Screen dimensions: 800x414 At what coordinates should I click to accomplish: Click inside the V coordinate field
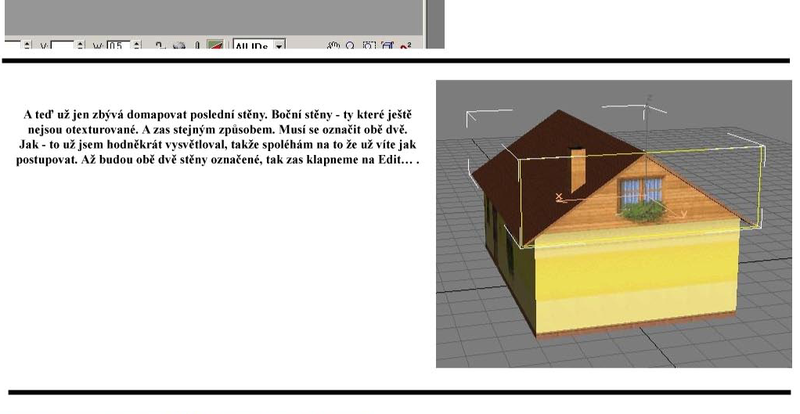pyautogui.click(x=63, y=45)
